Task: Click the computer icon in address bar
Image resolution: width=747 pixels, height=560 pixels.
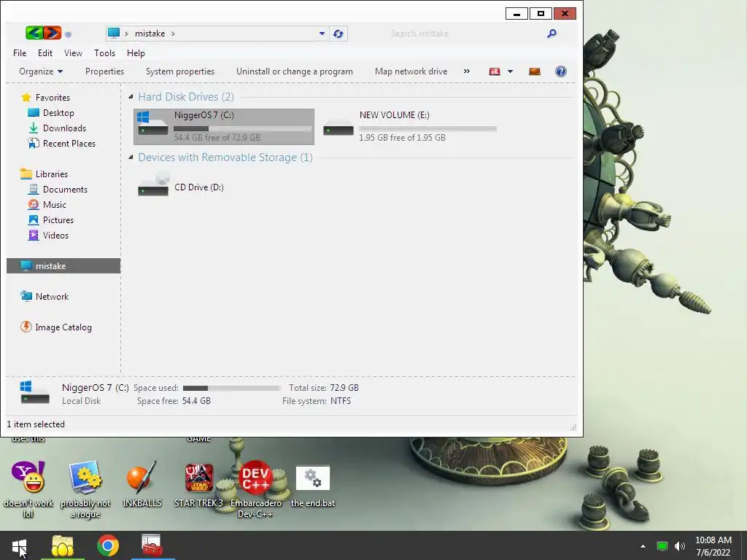Action: tap(113, 33)
